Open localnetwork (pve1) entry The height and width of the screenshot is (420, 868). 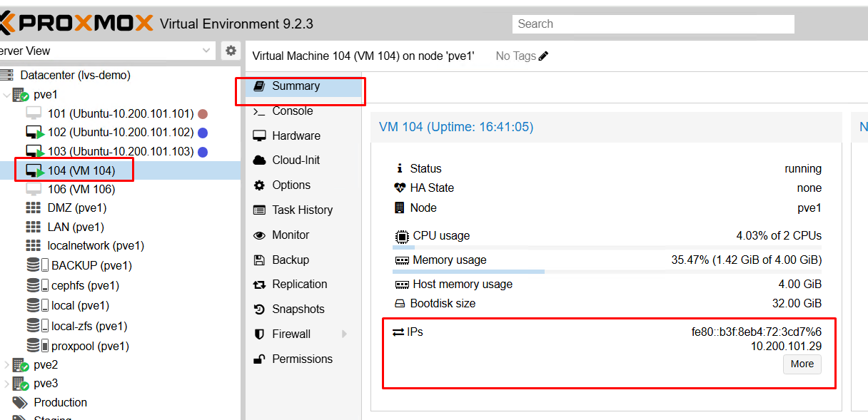point(96,245)
